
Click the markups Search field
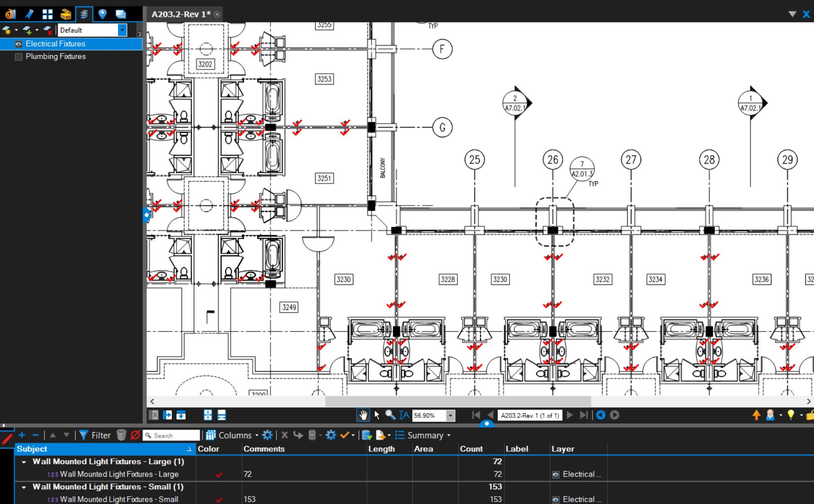(x=172, y=436)
